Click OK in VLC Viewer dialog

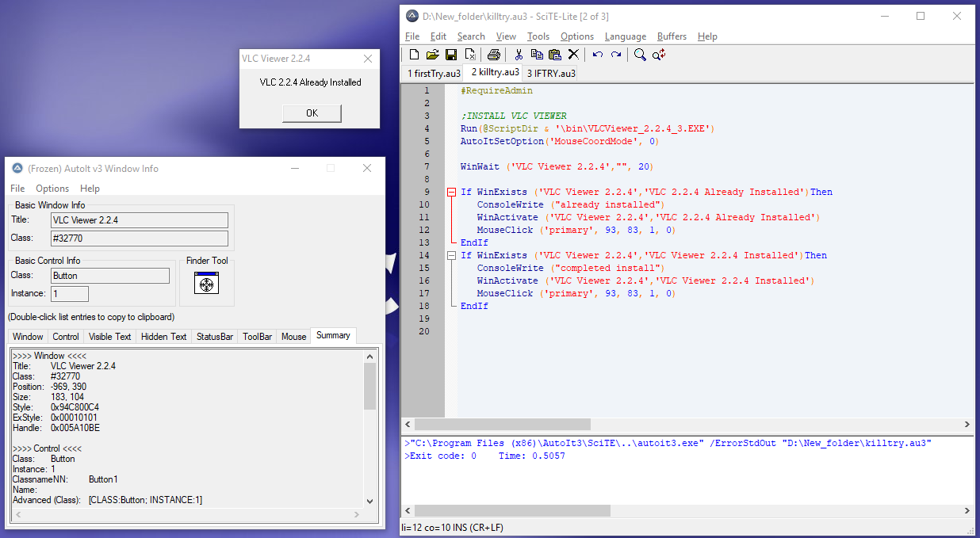click(312, 113)
